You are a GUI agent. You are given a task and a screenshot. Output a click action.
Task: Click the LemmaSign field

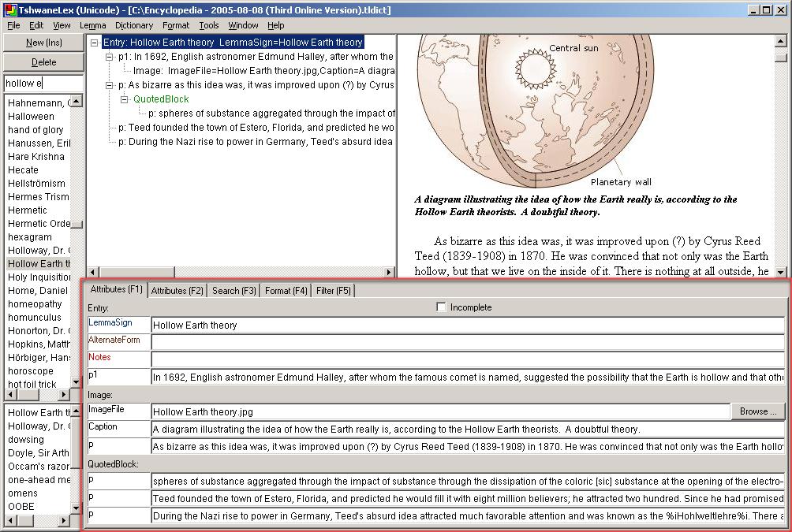[468, 325]
